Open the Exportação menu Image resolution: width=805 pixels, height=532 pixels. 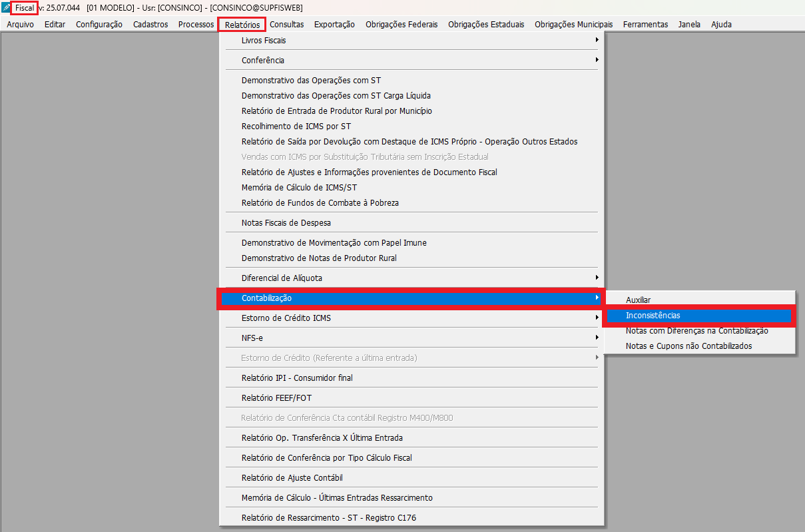[334, 25]
